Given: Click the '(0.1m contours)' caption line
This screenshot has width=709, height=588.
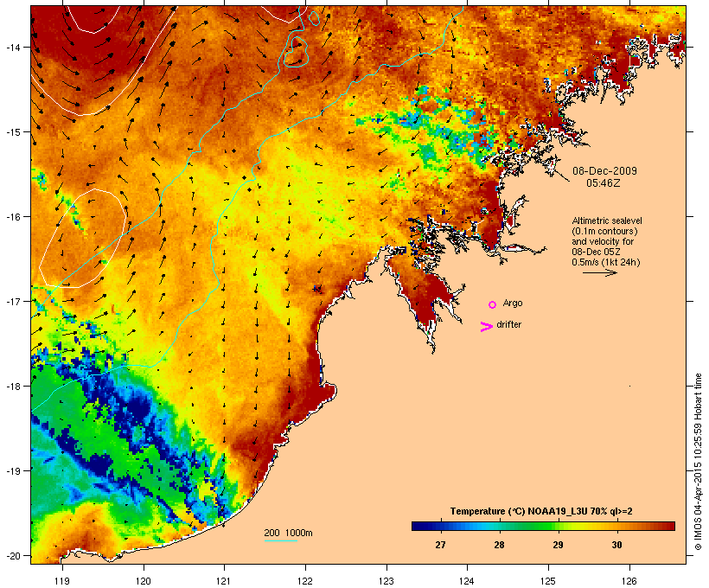Looking at the screenshot, I should [x=604, y=231].
